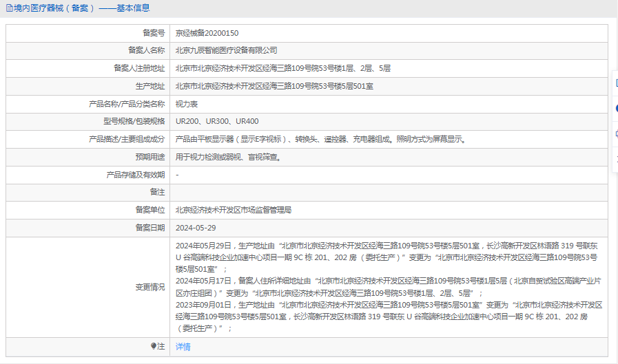Click the 预期用途 row label

(150, 157)
